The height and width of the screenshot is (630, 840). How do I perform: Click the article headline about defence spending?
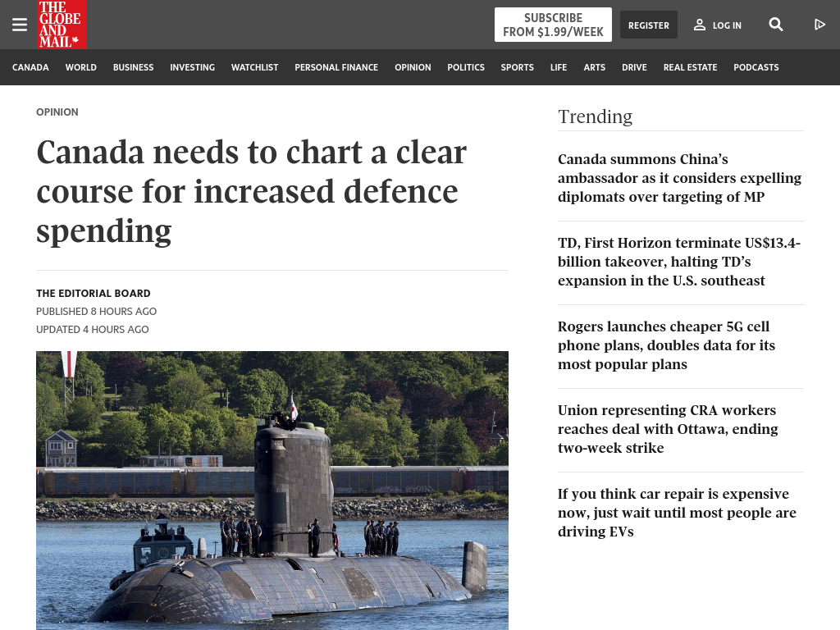[x=252, y=192]
